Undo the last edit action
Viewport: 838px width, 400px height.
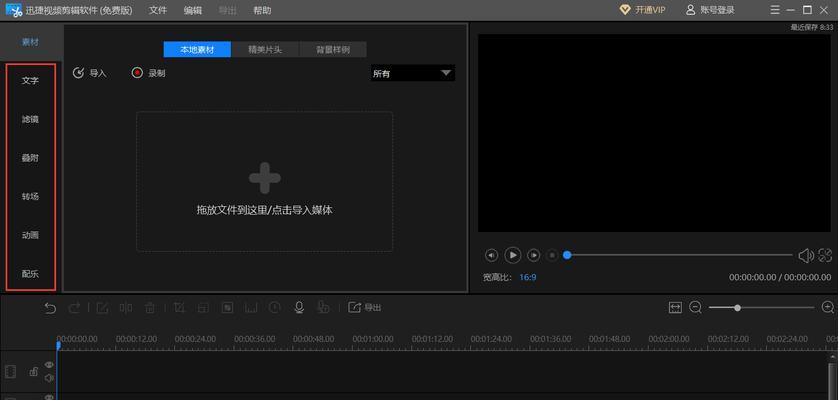[x=50, y=308]
